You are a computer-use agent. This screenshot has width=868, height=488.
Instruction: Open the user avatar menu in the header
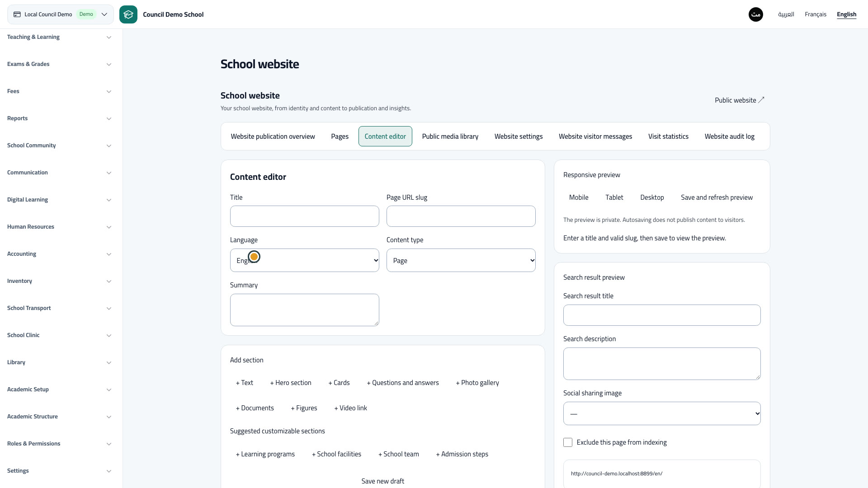pyautogui.click(x=756, y=14)
